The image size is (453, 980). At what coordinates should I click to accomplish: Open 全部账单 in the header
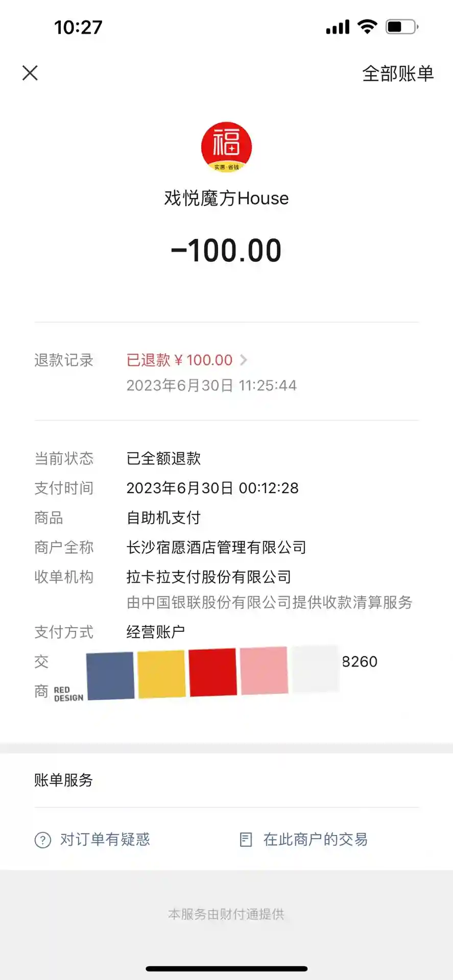click(x=398, y=74)
